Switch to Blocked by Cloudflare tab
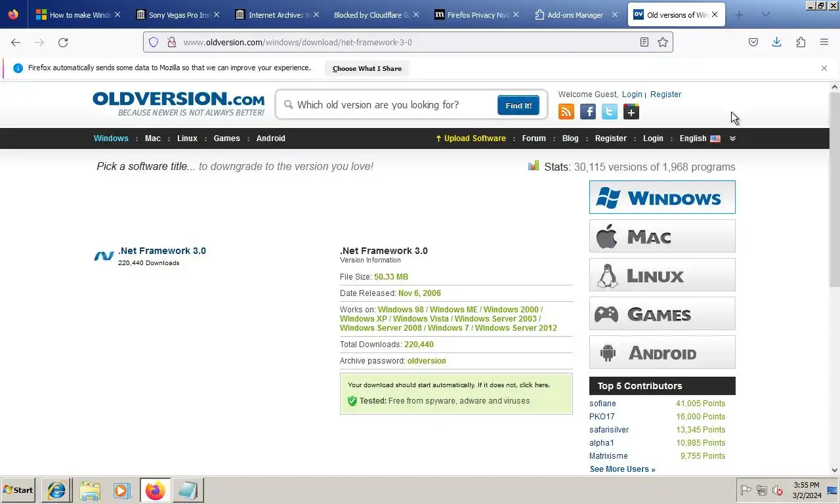This screenshot has height=504, width=840. 375,14
